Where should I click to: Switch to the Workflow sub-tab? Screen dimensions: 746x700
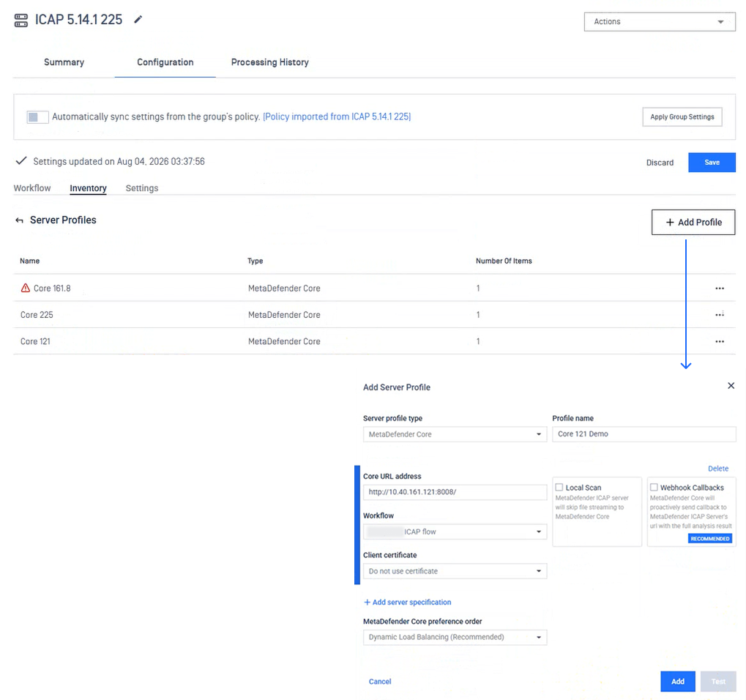tap(32, 188)
